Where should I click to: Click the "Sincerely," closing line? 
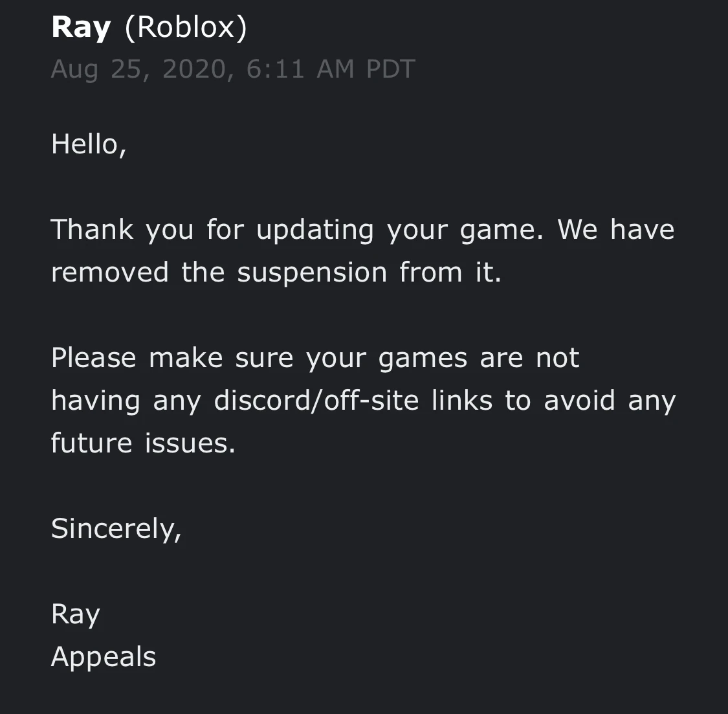[x=116, y=529]
